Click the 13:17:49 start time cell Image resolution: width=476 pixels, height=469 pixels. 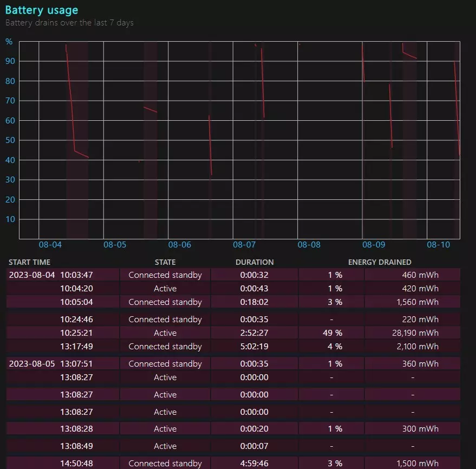[x=76, y=347]
